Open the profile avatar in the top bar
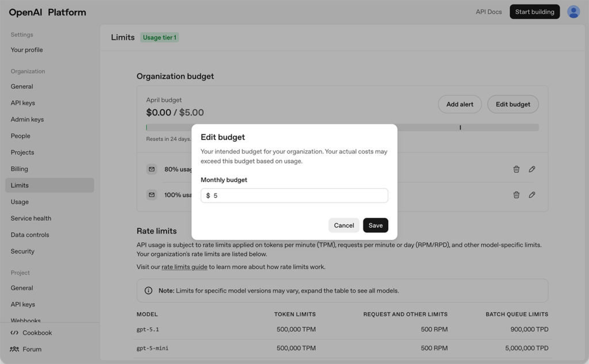Viewport: 589px width, 364px height. pyautogui.click(x=573, y=12)
